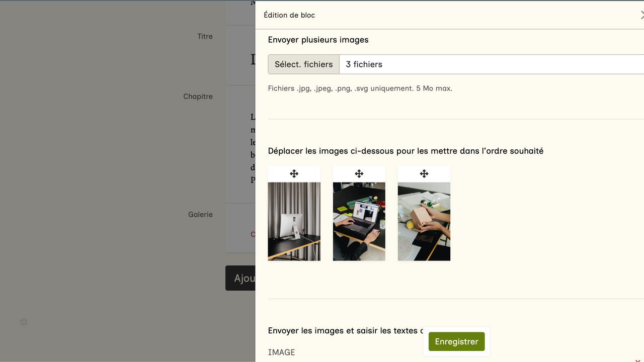
Task: Click move handle above the laptop image
Action: (x=359, y=173)
